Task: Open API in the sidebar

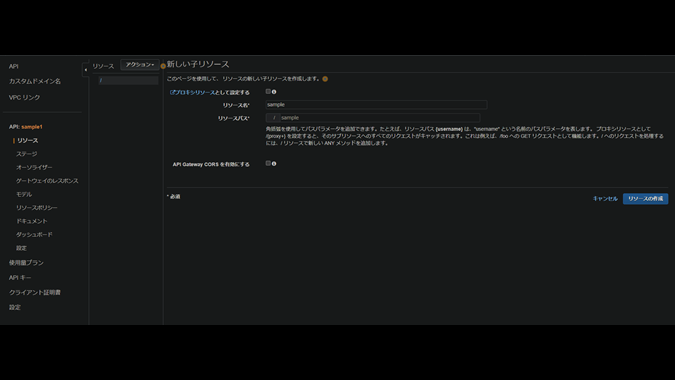Action: [x=13, y=66]
